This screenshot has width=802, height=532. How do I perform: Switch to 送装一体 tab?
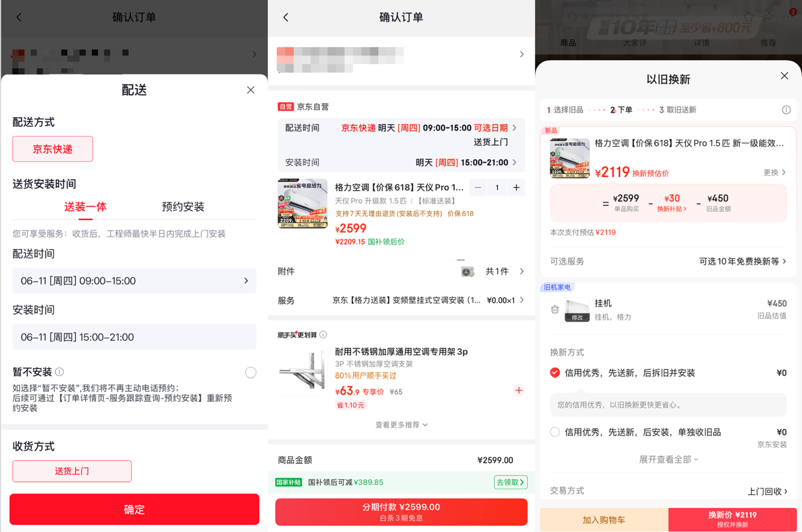point(85,207)
